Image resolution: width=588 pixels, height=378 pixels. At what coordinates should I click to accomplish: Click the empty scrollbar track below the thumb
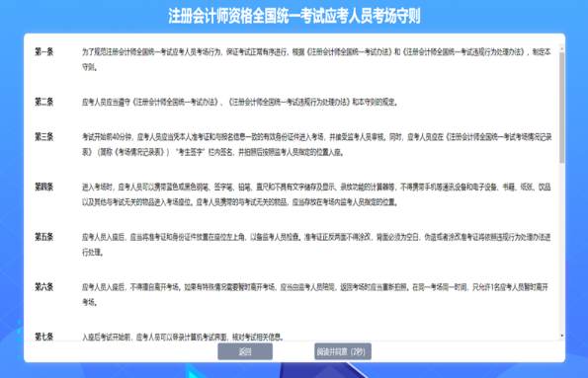(x=561, y=248)
